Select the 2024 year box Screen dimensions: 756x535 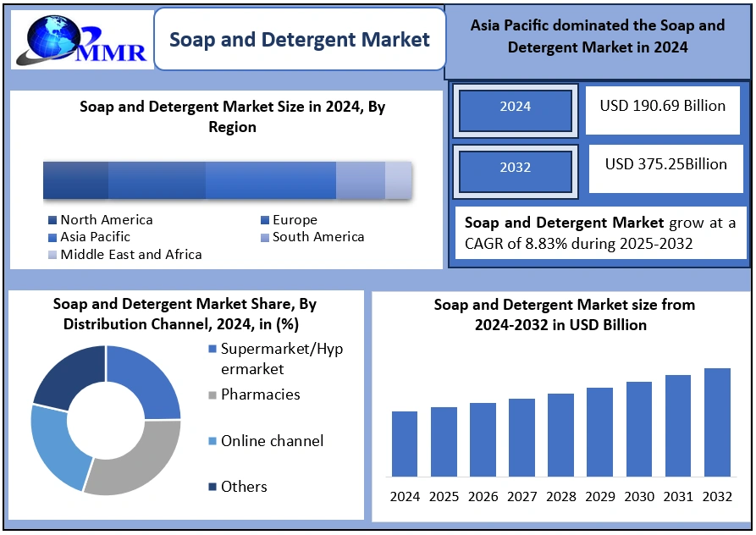point(515,107)
